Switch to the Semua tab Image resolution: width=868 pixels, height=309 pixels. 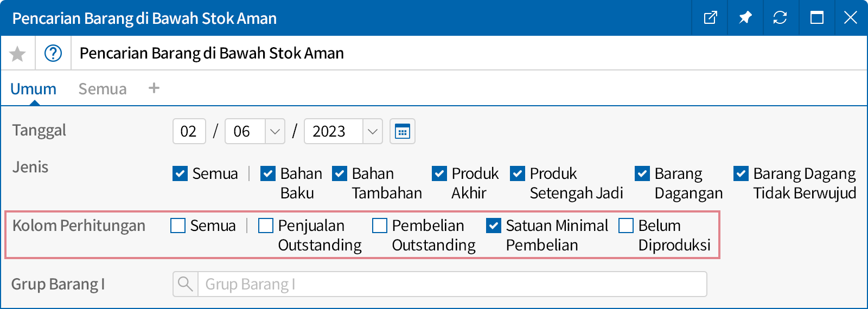click(103, 89)
